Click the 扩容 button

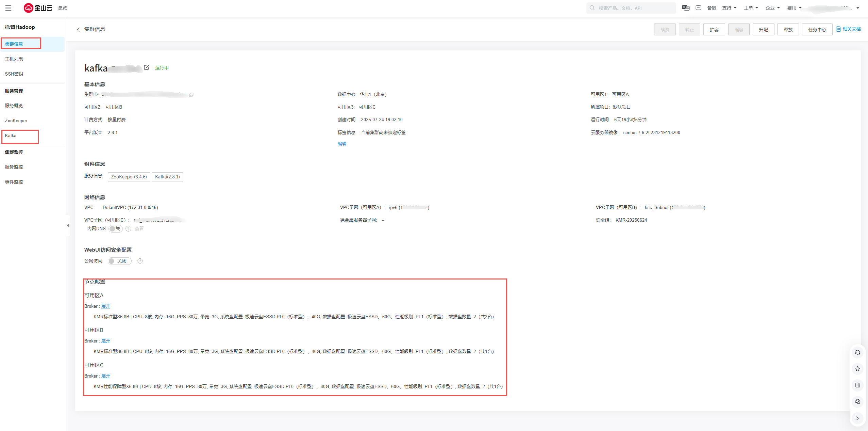[714, 30]
